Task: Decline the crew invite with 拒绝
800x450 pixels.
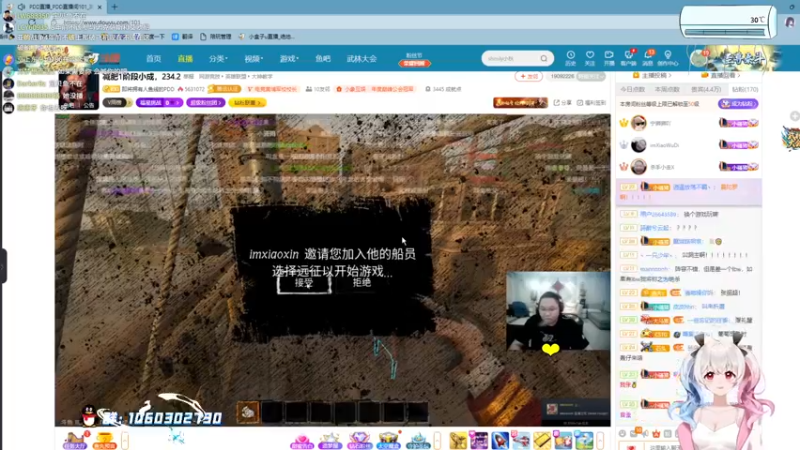Action: tap(362, 282)
